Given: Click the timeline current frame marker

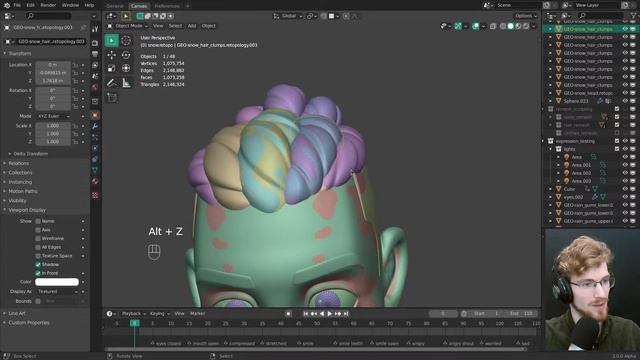Looking at the screenshot, I should click(x=135, y=323).
